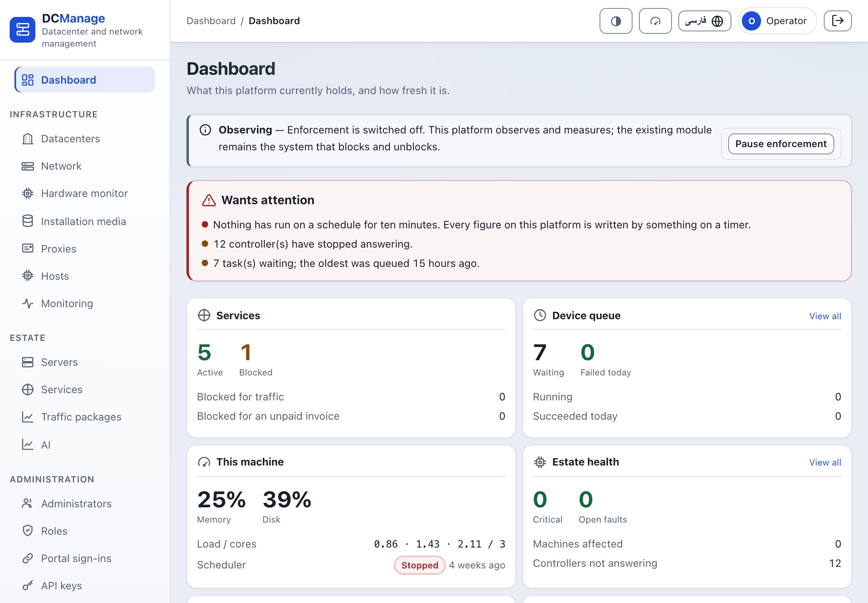Click the Roles shield icon
The image size is (868, 603).
click(x=28, y=531)
